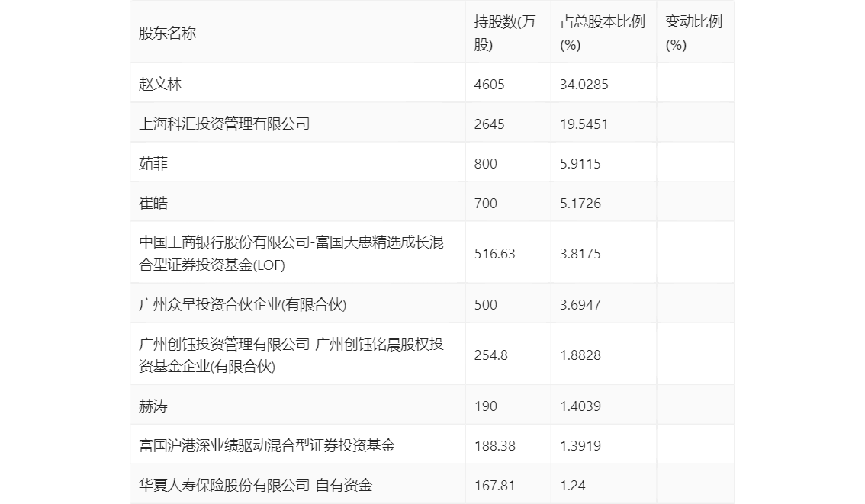
Task: Click the value 188.38
Action: tap(495, 446)
